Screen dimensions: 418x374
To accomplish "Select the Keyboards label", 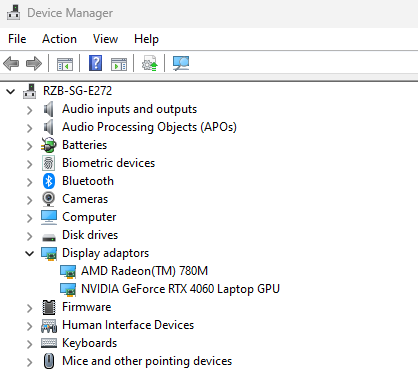I will (90, 343).
